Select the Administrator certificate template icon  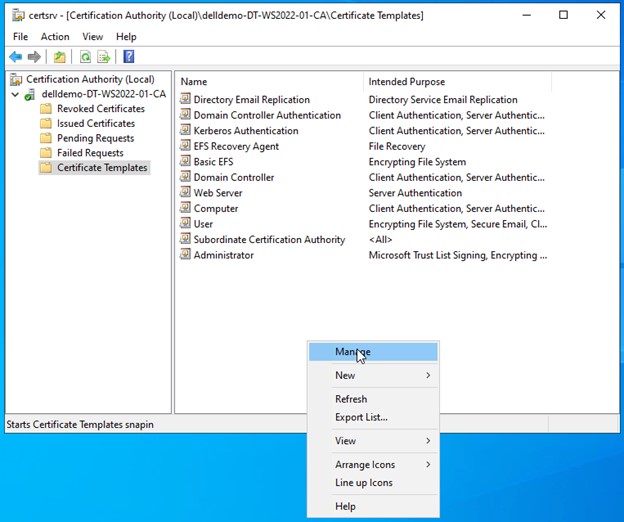tap(185, 255)
